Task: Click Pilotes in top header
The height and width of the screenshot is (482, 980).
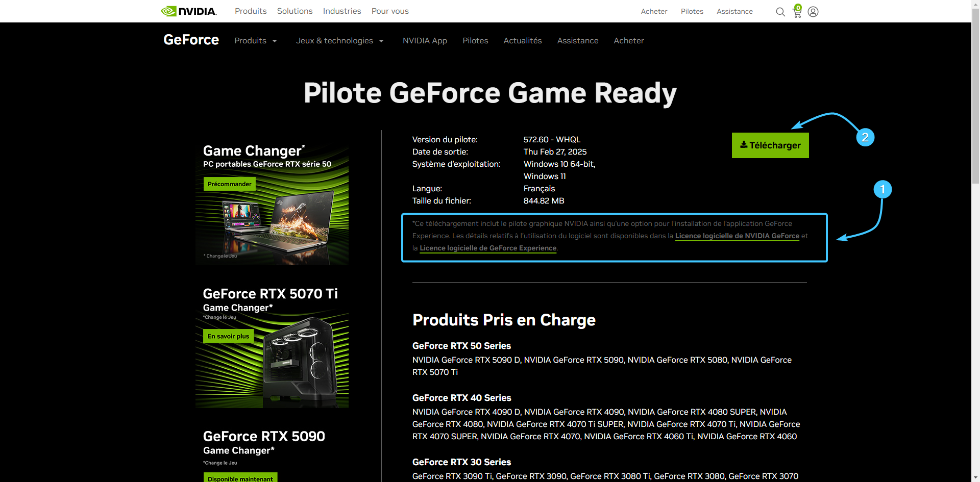Action: (692, 11)
